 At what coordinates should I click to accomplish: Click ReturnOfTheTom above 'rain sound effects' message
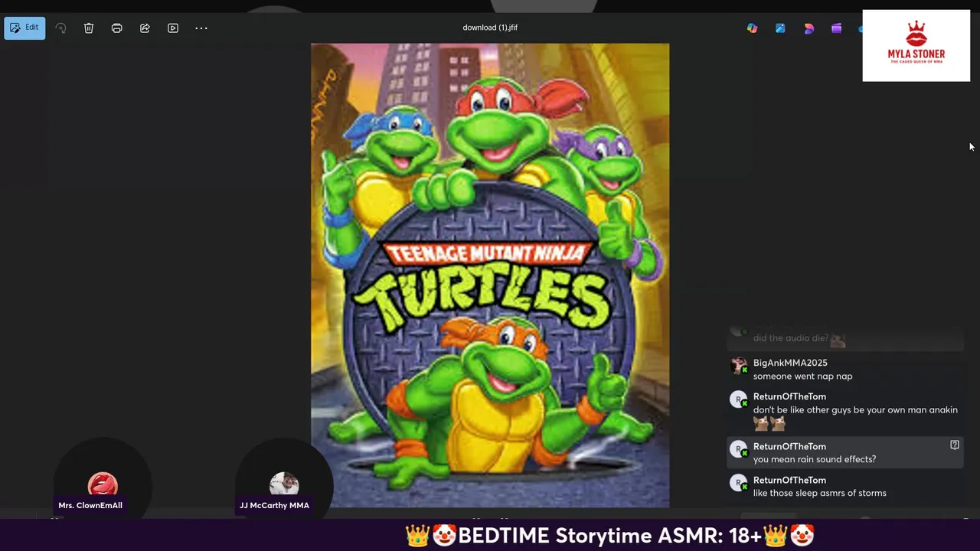(x=789, y=446)
